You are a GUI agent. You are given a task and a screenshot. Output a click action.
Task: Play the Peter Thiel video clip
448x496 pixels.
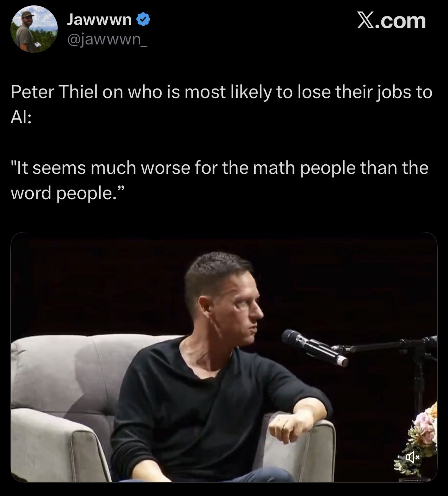coord(224,357)
